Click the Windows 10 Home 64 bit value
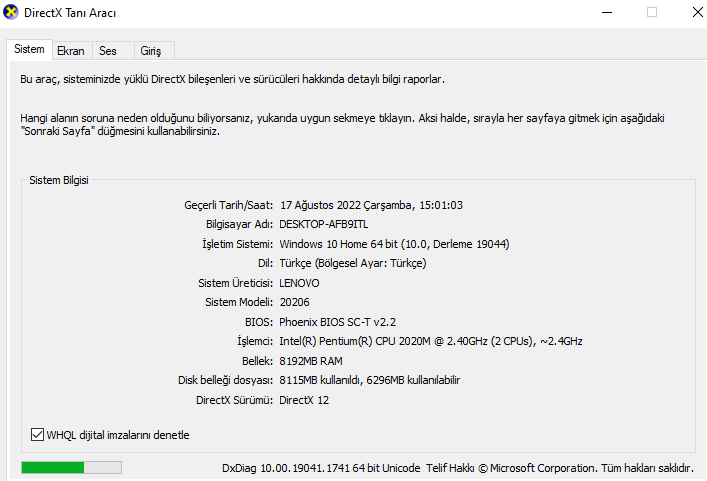Image resolution: width=707 pixels, height=481 pixels. coord(395,244)
